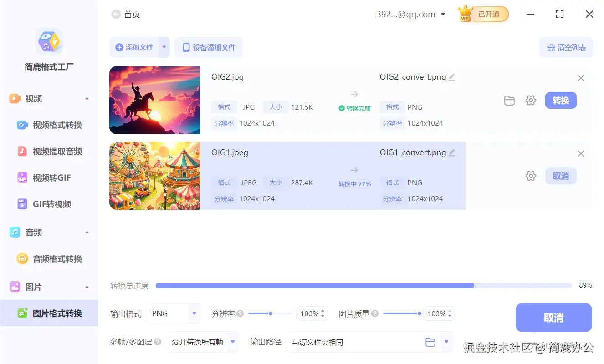The height and width of the screenshot is (364, 604).
Task: Click the OIG1.jpeg carnival thumbnail
Action: (155, 176)
